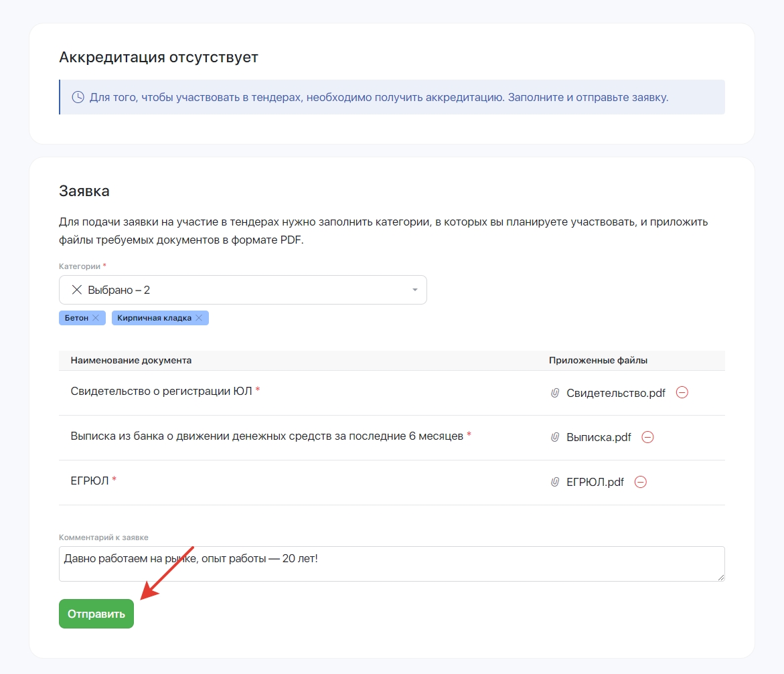Expand the Категории dropdown arrow
Screen dimensions: 784x674
(x=414, y=290)
